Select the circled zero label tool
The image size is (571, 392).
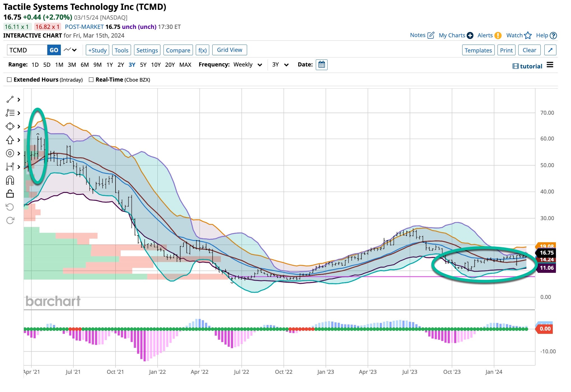[10, 153]
